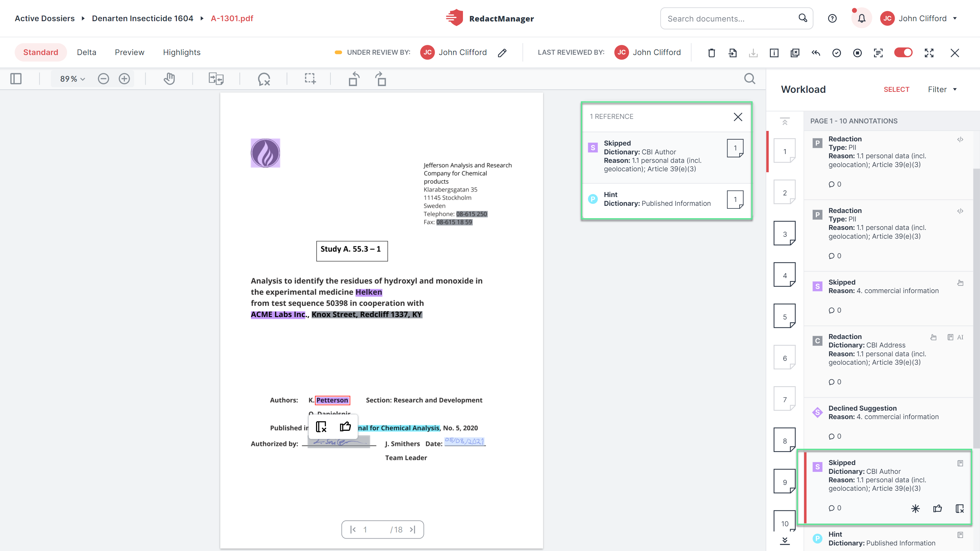
Task: Go to last page arrow
Action: 412,530
